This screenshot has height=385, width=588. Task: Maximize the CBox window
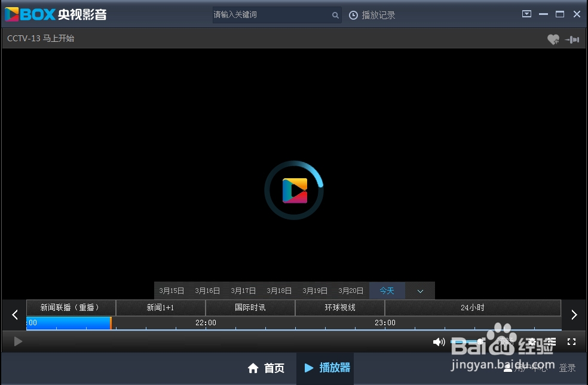[x=560, y=14]
